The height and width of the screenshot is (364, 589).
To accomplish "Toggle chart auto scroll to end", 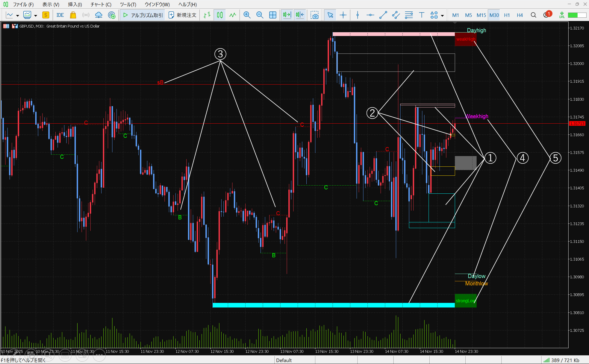I will tap(287, 15).
